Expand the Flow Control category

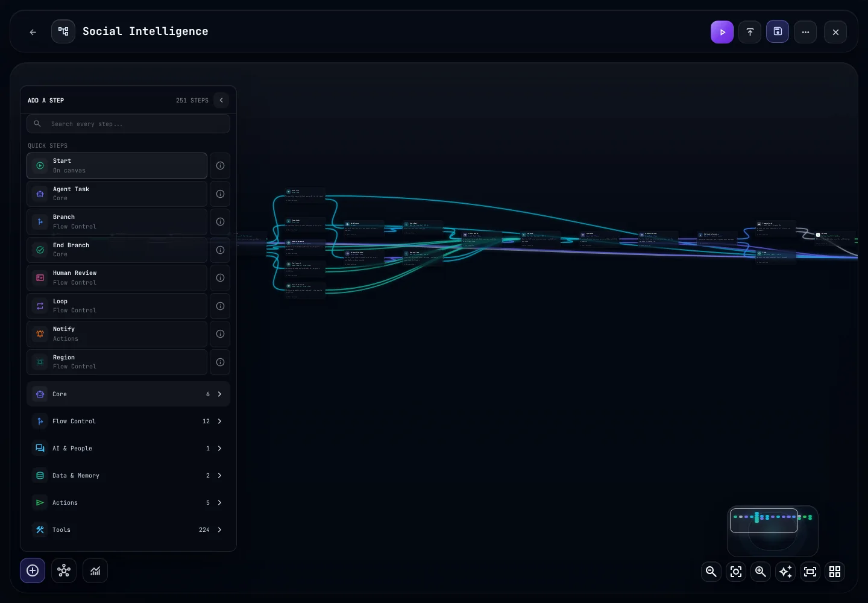tap(128, 421)
